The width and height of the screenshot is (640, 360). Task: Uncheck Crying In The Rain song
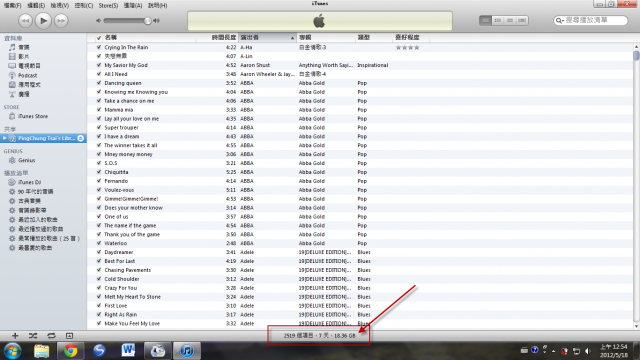(99, 47)
